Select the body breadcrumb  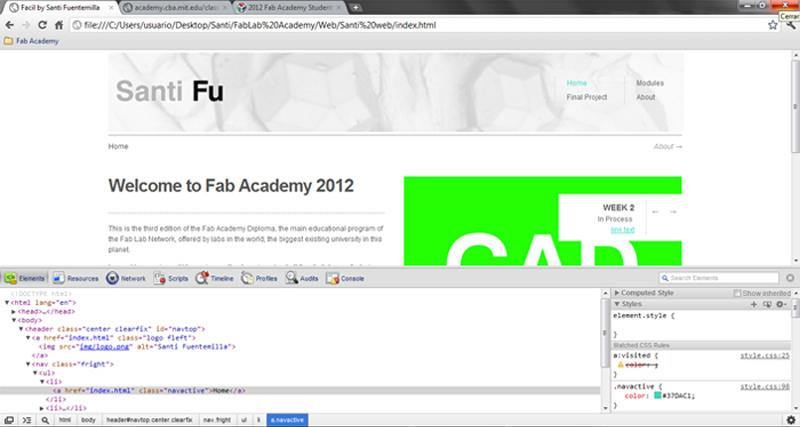pos(88,420)
